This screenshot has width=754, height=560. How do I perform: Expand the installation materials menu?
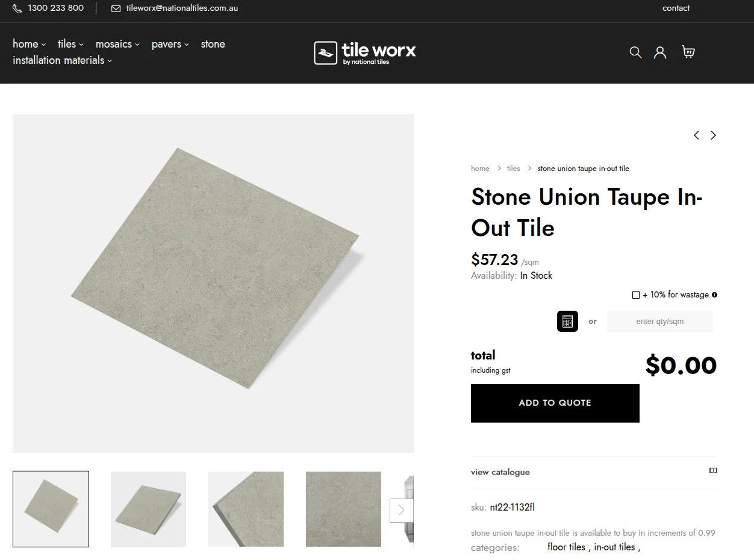62,60
